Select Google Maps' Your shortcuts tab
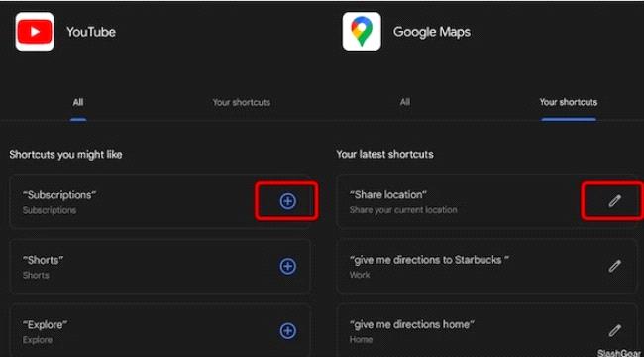This screenshot has height=357, width=644. 569,102
